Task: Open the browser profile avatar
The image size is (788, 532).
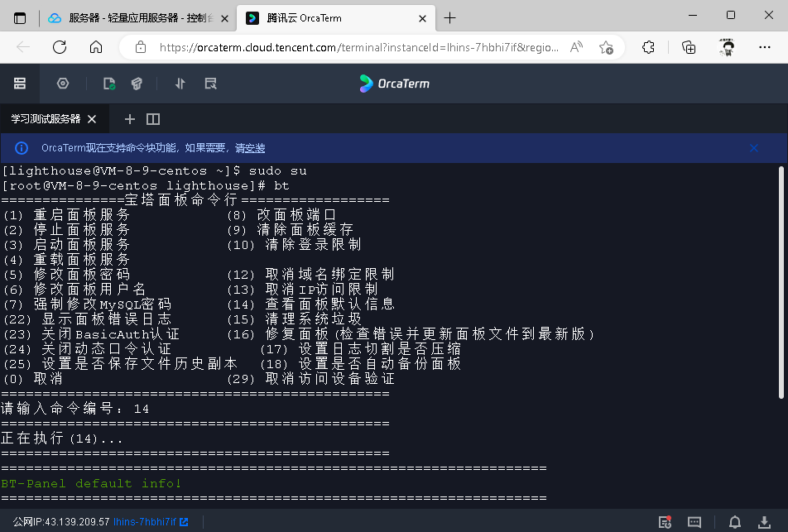Action: pos(727,47)
